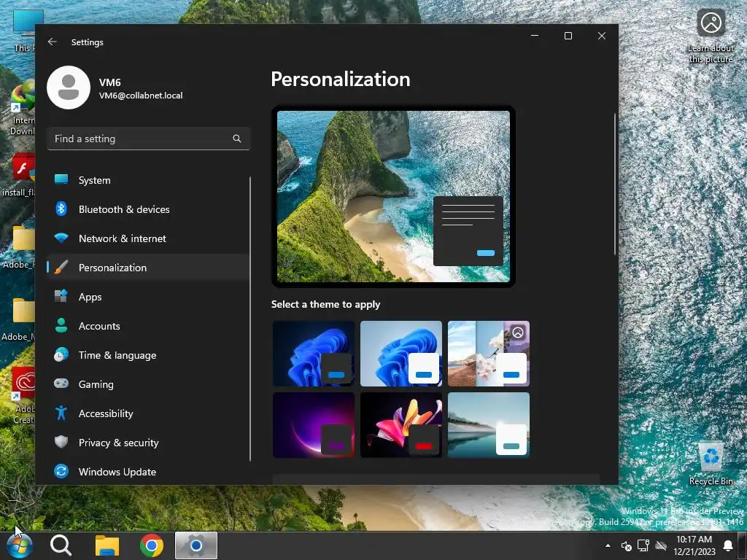Click the Settings content scrollbar

[x=614, y=184]
